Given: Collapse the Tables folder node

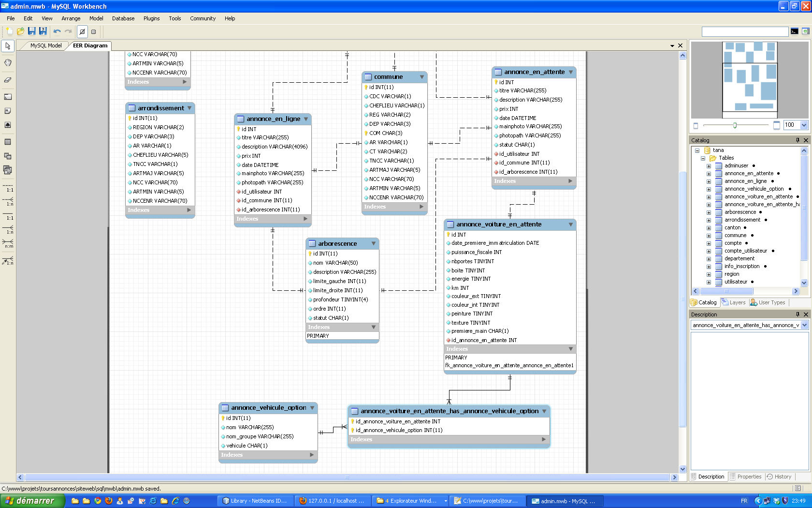Looking at the screenshot, I should click(703, 158).
